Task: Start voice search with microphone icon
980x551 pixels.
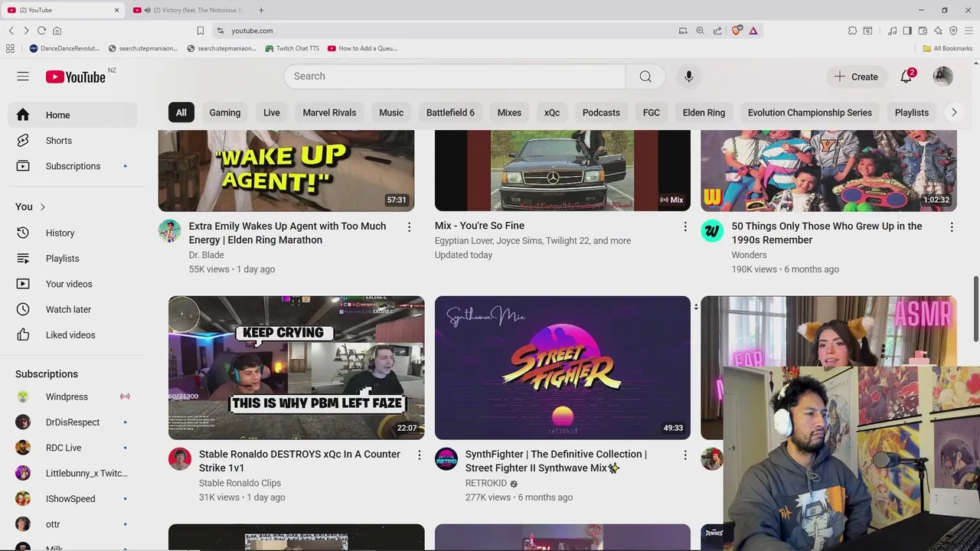Action: point(689,77)
